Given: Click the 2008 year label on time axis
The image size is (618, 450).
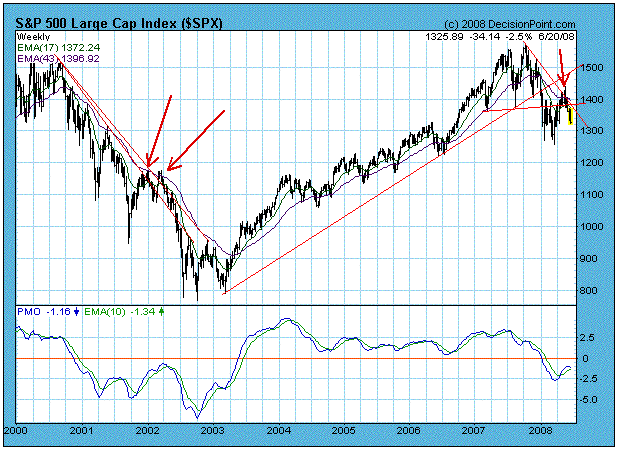Looking at the screenshot, I should 541,430.
